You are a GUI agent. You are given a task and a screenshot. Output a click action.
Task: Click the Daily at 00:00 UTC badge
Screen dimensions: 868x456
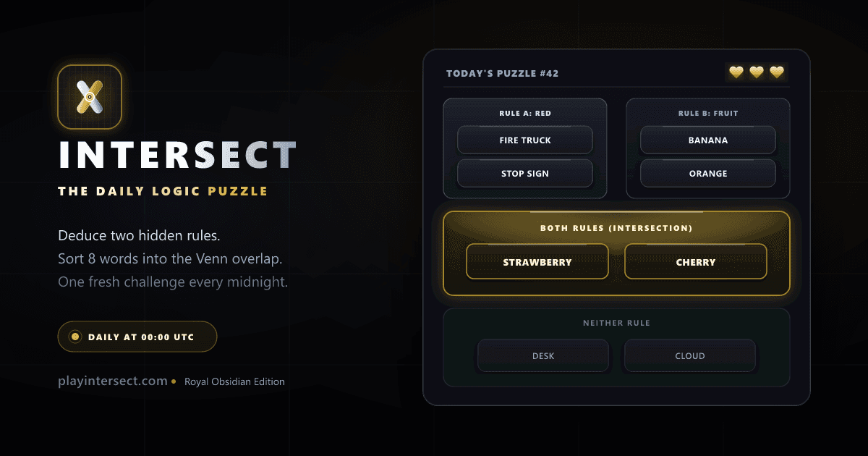click(137, 337)
